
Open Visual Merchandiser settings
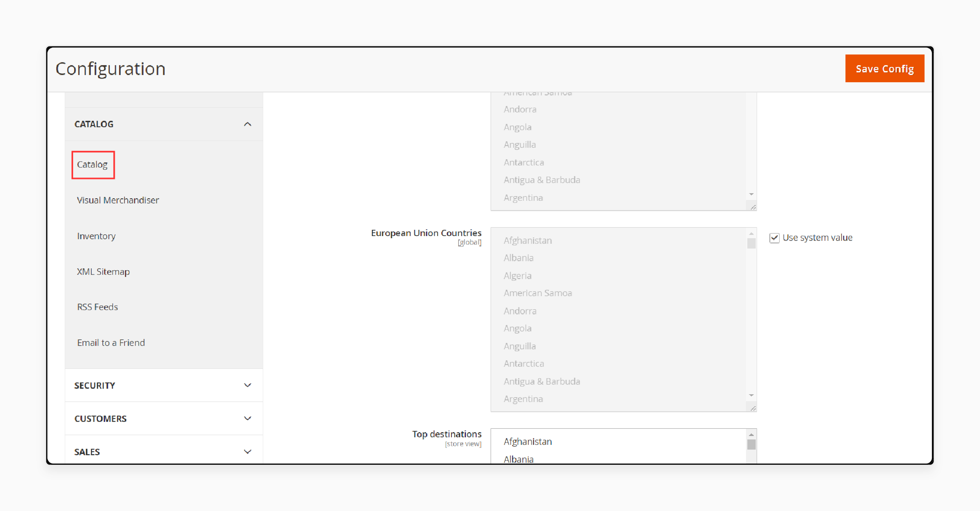click(118, 200)
